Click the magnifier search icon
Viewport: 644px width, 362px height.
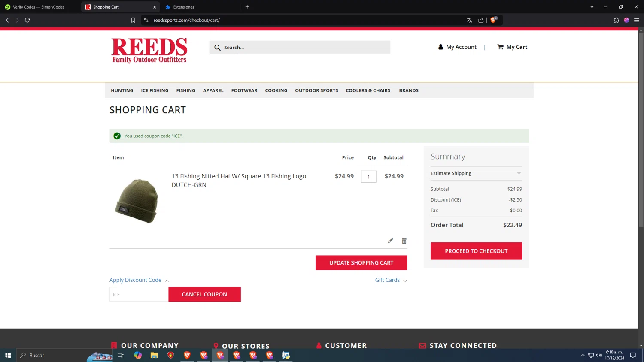[x=217, y=48]
